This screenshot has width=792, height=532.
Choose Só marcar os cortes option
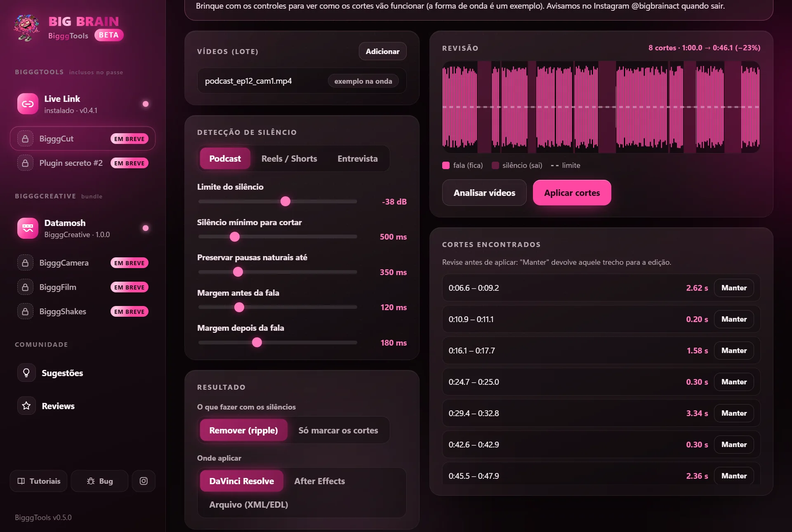point(338,430)
